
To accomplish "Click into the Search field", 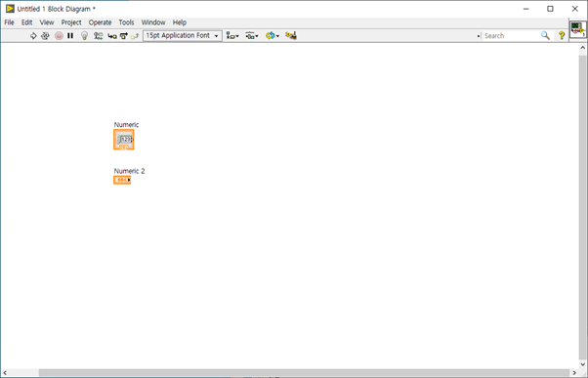I will coord(511,35).
